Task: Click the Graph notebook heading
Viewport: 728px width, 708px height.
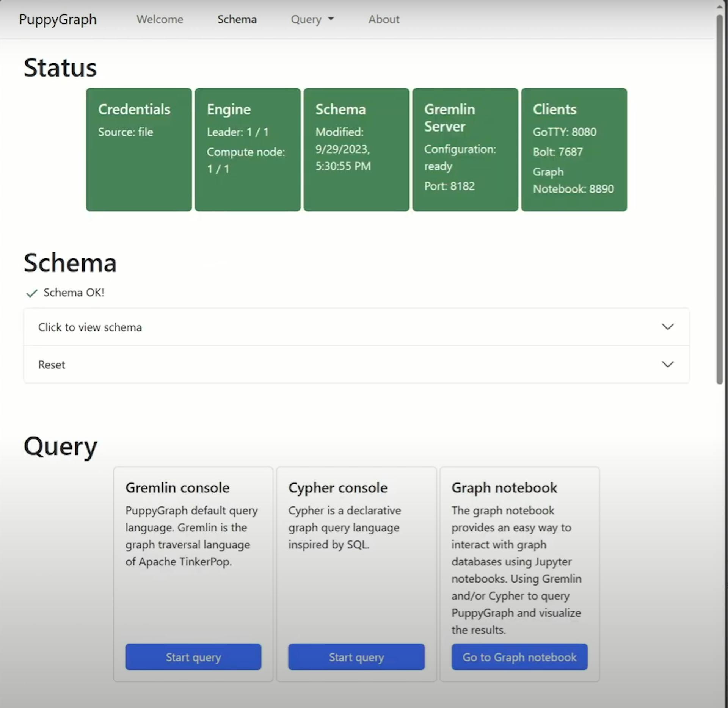Action: (504, 488)
